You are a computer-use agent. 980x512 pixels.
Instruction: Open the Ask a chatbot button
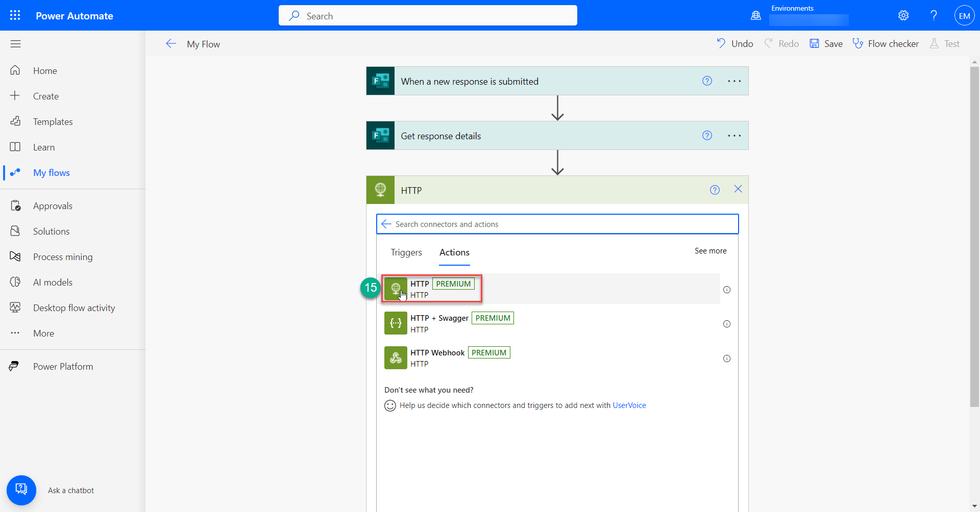coord(21,490)
